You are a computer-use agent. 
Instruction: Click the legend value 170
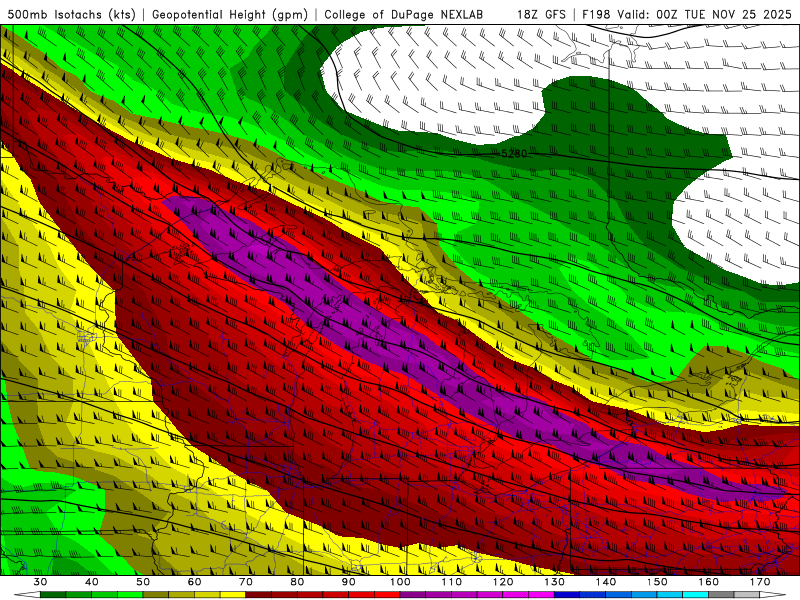coord(760,582)
